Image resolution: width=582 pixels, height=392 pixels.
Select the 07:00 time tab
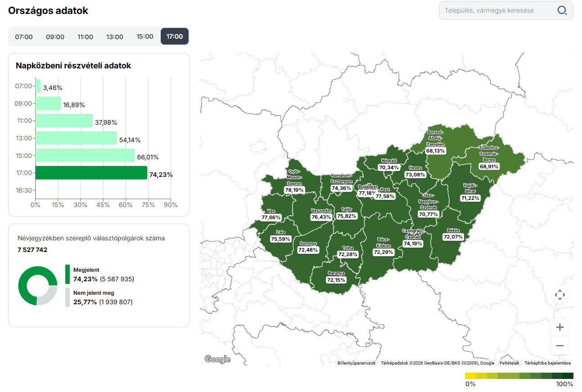point(24,37)
